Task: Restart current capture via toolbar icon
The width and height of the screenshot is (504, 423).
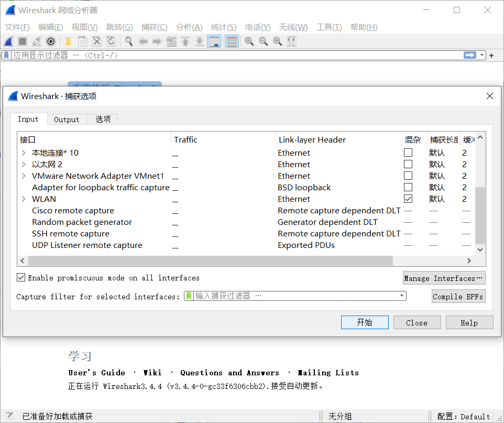Action: (37, 41)
